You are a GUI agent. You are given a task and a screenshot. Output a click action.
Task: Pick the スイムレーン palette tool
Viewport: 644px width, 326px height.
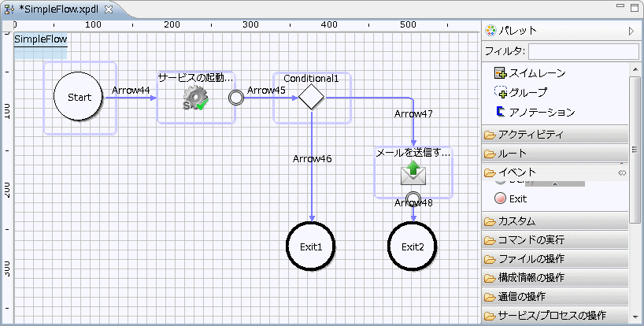pyautogui.click(x=530, y=73)
